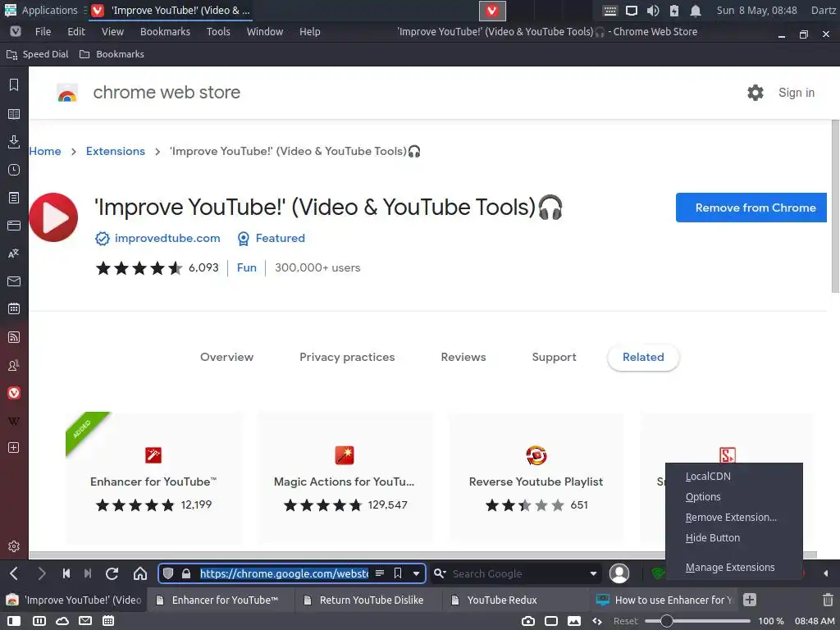Click the Fun category link
The image size is (840, 630).
pos(246,268)
